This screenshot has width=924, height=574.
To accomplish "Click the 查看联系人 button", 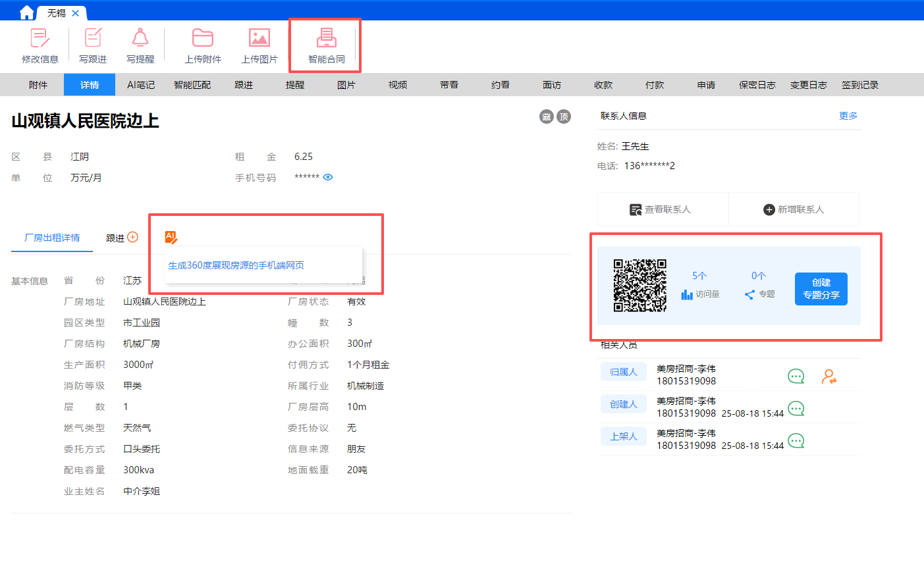I will coord(661,209).
